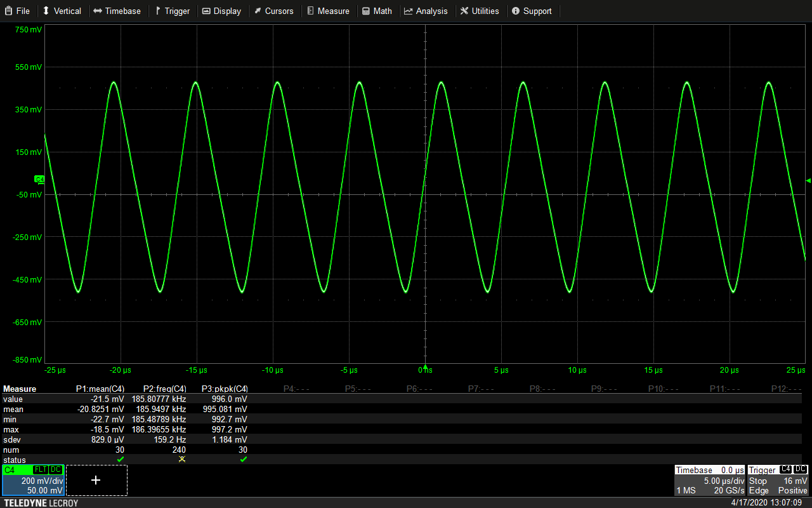Click the Teledyne LeCroy logo

[41, 503]
